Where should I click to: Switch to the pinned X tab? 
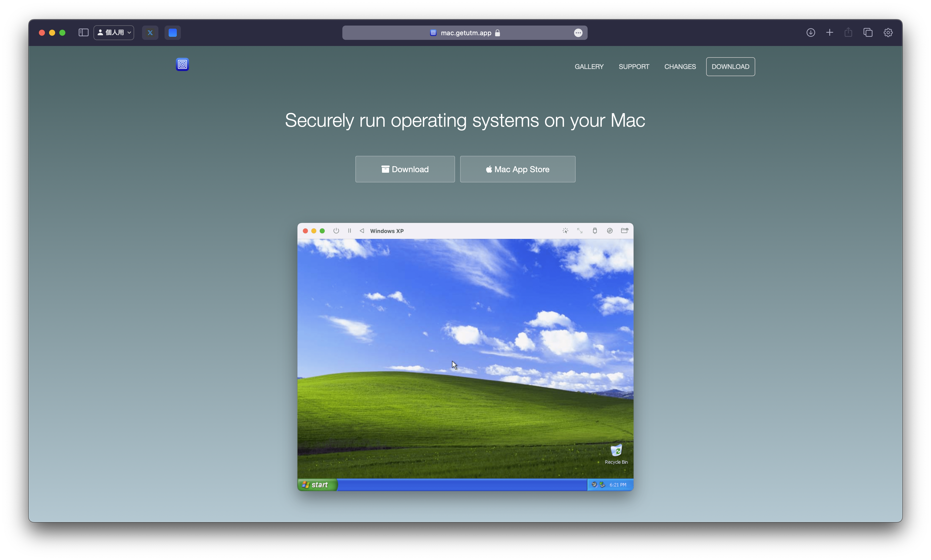point(150,33)
